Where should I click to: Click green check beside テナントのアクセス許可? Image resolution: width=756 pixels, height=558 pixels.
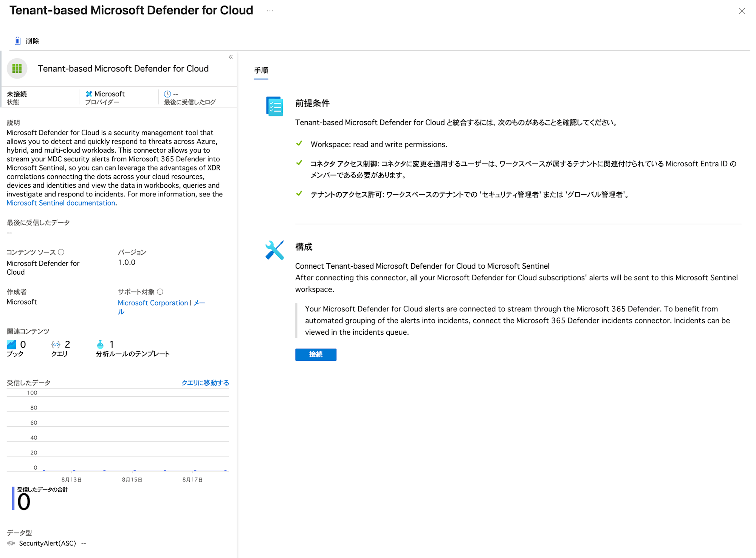(299, 194)
